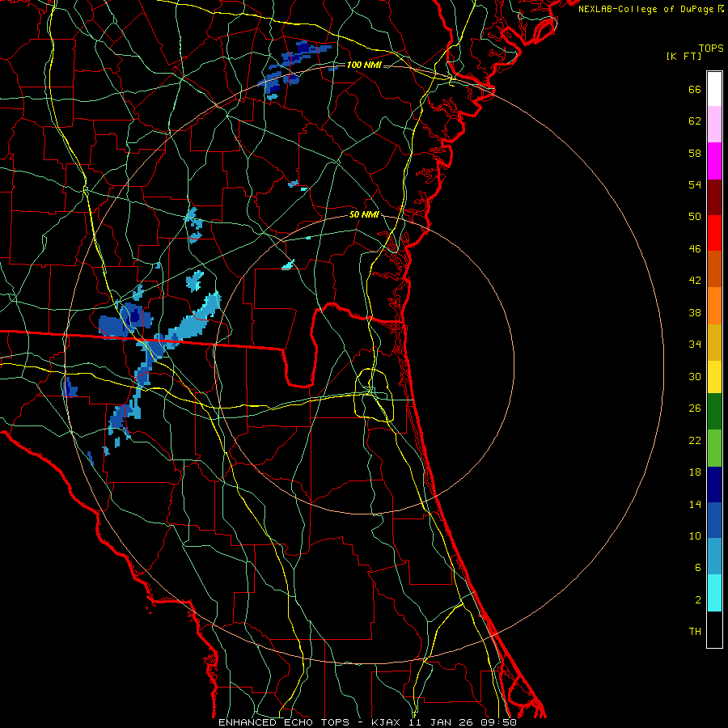The image size is (728, 728).
Task: Select the medium blue legend swatch
Action: click(x=714, y=520)
